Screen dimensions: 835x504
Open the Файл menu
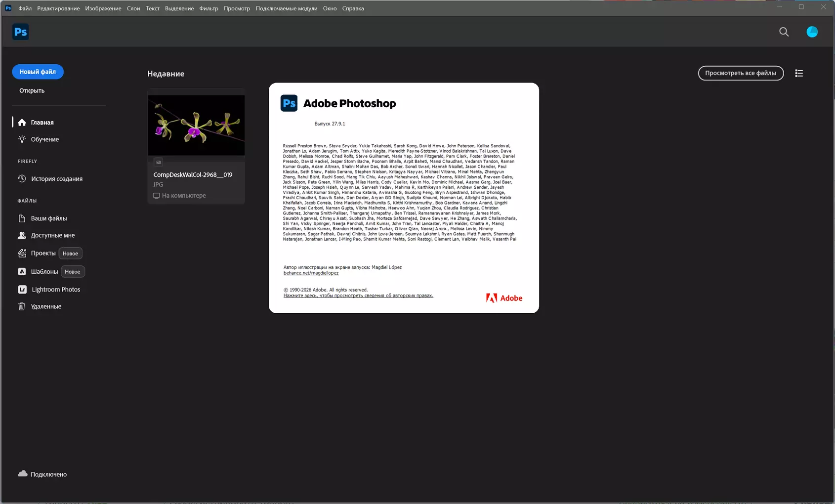[x=25, y=8]
